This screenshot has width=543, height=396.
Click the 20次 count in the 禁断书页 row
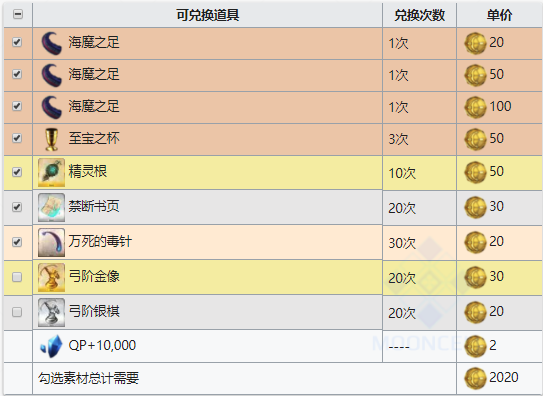click(x=402, y=208)
